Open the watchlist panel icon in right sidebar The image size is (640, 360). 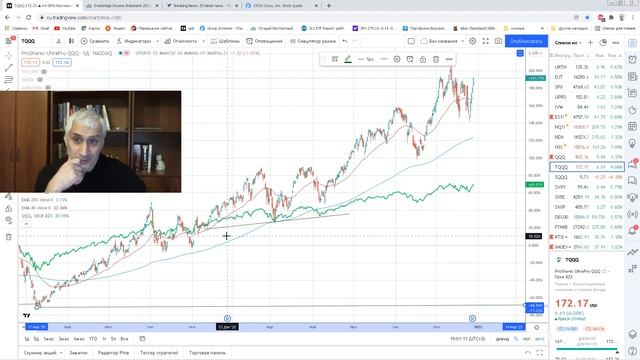pyautogui.click(x=632, y=43)
